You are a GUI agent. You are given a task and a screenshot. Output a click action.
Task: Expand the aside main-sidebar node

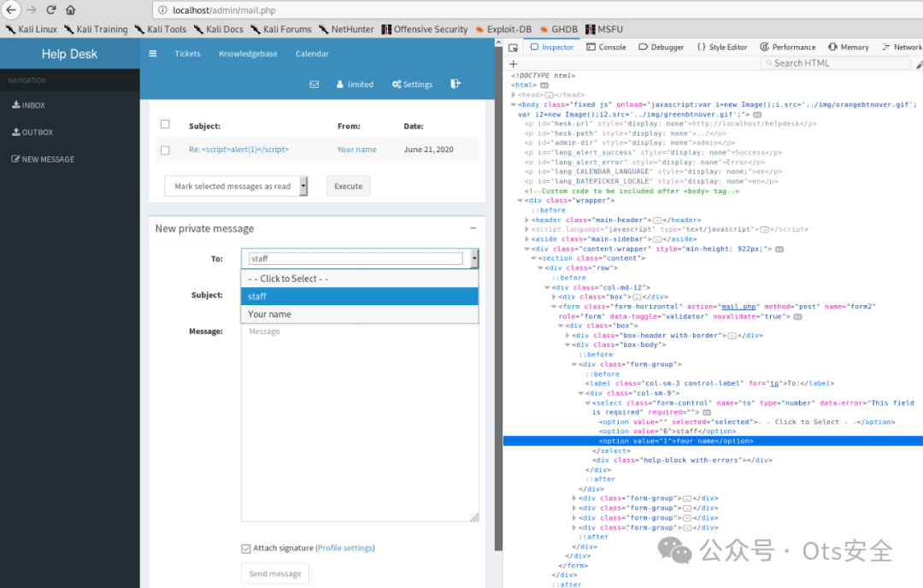point(526,239)
